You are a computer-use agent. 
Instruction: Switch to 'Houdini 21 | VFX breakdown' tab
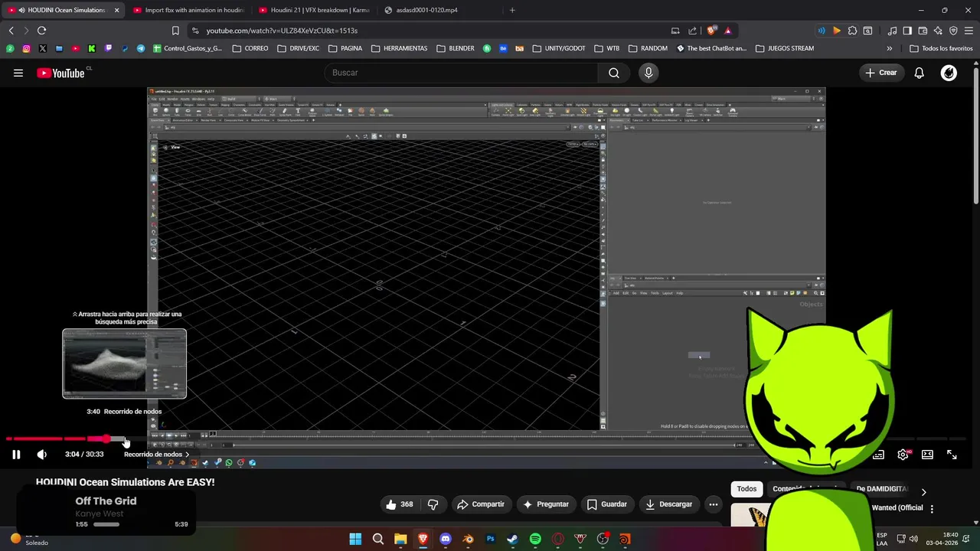point(314,10)
